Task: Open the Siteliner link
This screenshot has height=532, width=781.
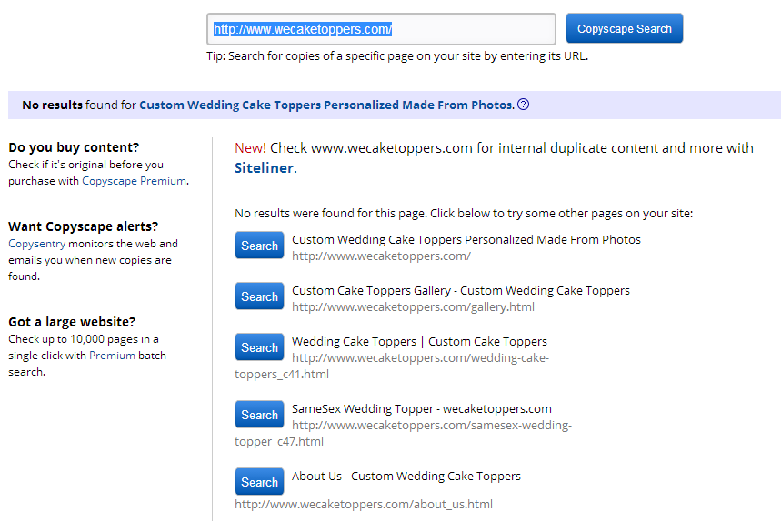Action: 264,168
